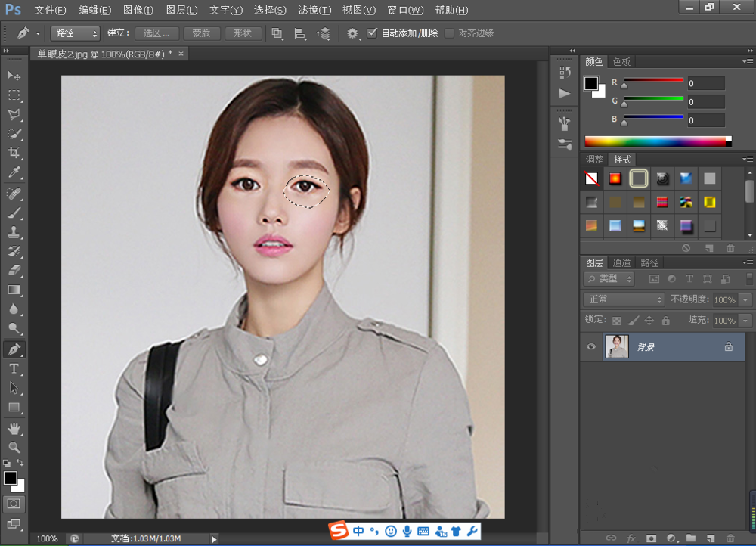Open the 滤镜(T) menu
This screenshot has height=546, width=756.
pyautogui.click(x=314, y=10)
